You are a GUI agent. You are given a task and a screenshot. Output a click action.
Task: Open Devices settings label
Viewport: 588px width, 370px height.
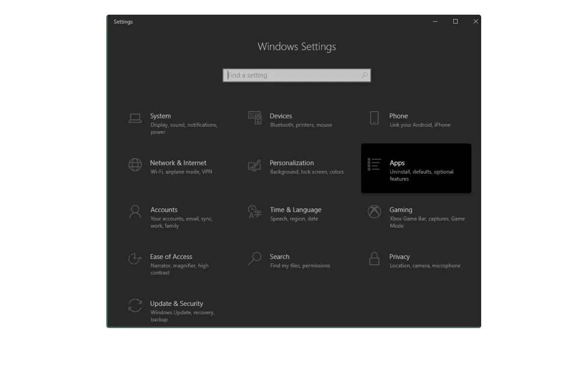pos(281,116)
